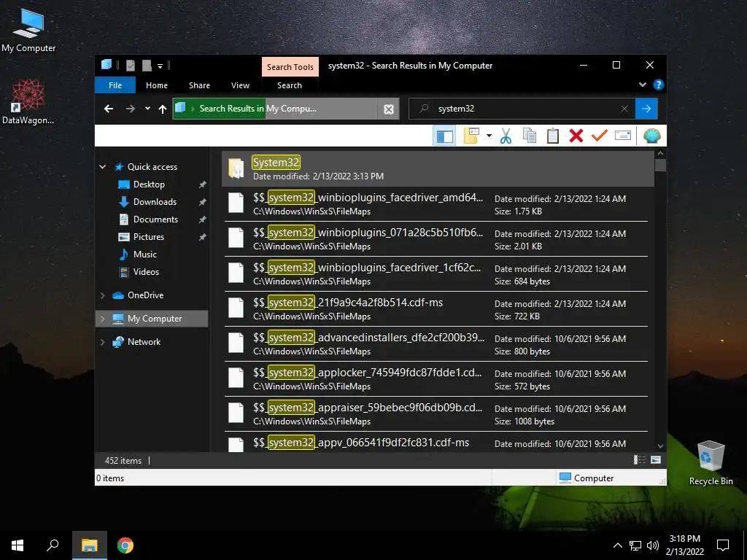747x560 pixels.
Task: Click the Paste clipboard icon
Action: (x=553, y=136)
